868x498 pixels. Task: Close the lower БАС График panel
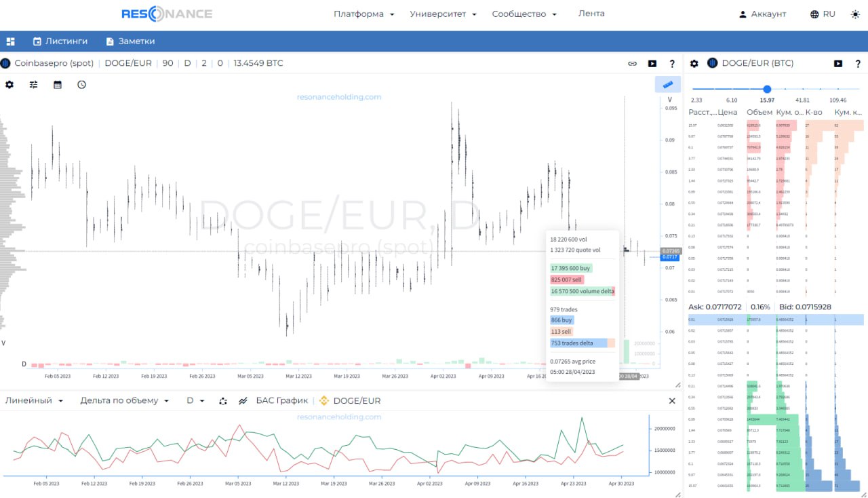tap(672, 401)
